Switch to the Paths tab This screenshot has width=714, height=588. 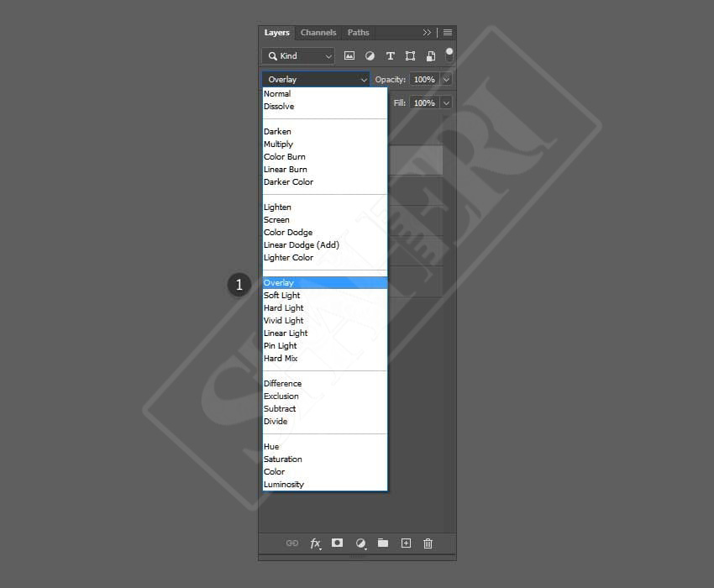(359, 33)
